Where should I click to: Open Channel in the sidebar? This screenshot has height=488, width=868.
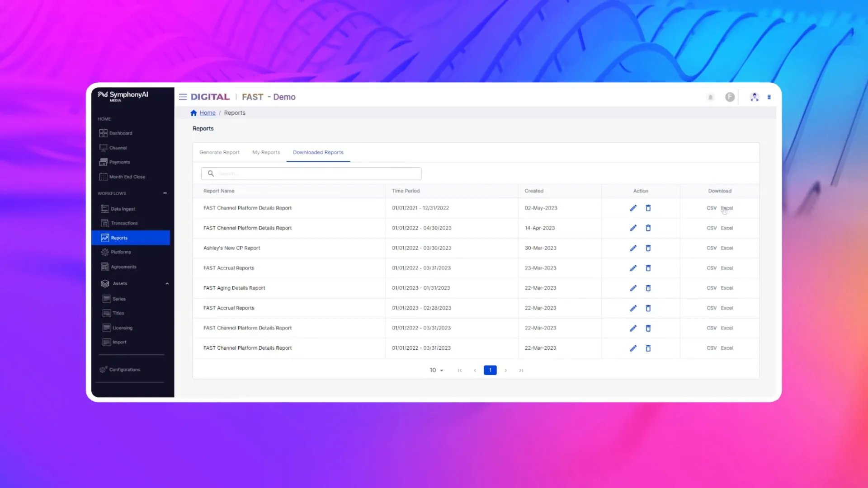coord(113,148)
